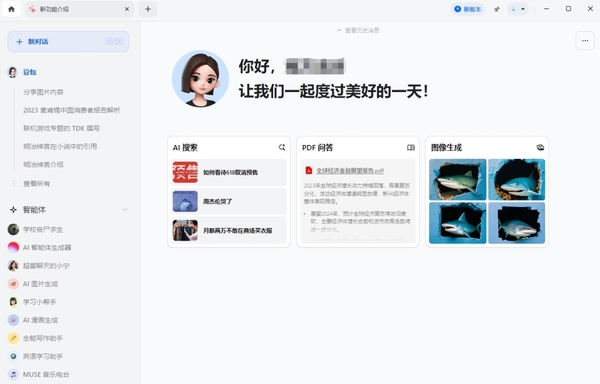Start a 新对话 conversation
The height and width of the screenshot is (384, 600).
68,41
